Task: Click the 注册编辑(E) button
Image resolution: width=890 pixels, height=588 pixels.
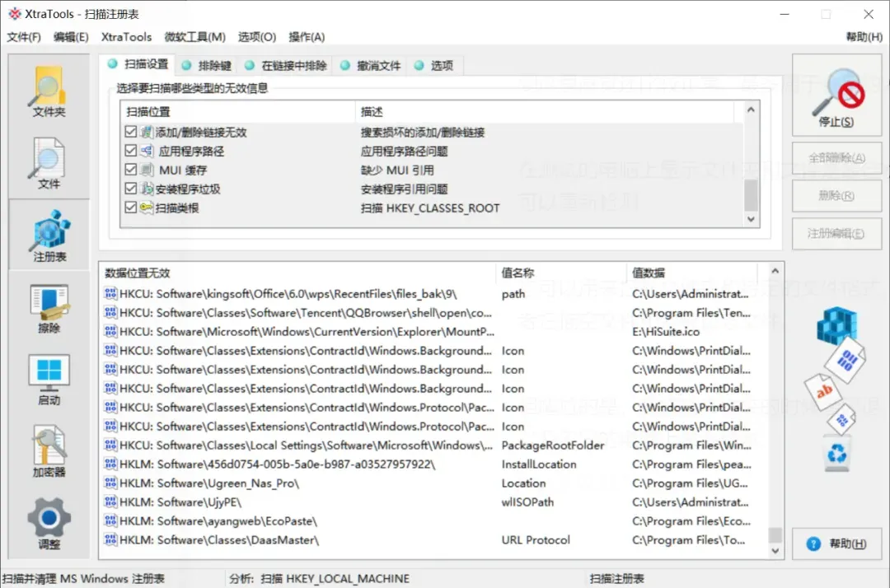Action: 836,234
